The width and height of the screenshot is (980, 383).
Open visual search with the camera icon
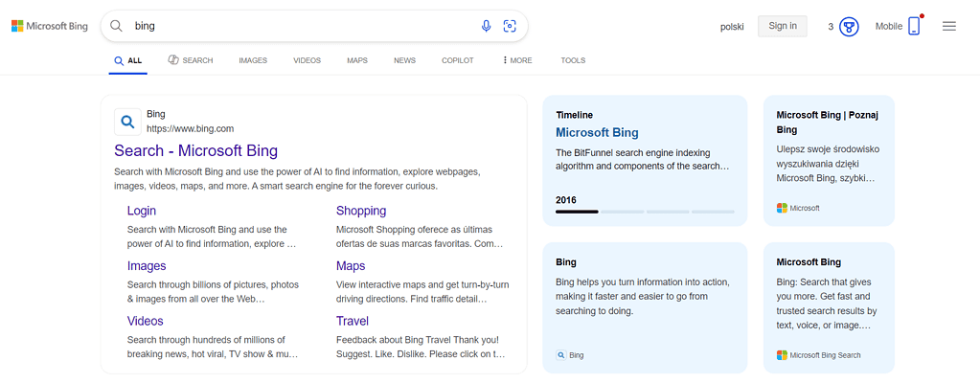[x=510, y=26]
